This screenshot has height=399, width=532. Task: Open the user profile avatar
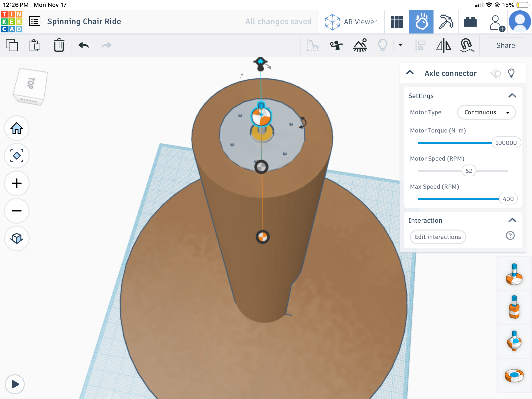point(520,22)
